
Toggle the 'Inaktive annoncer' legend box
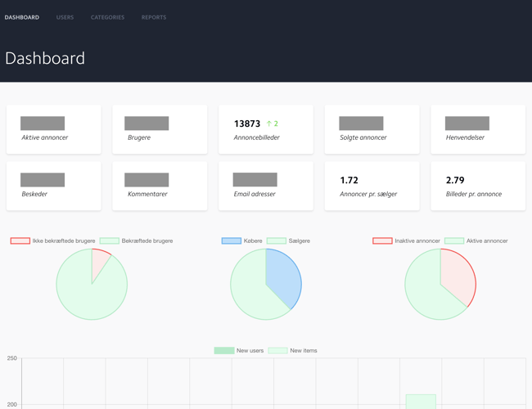coord(382,241)
